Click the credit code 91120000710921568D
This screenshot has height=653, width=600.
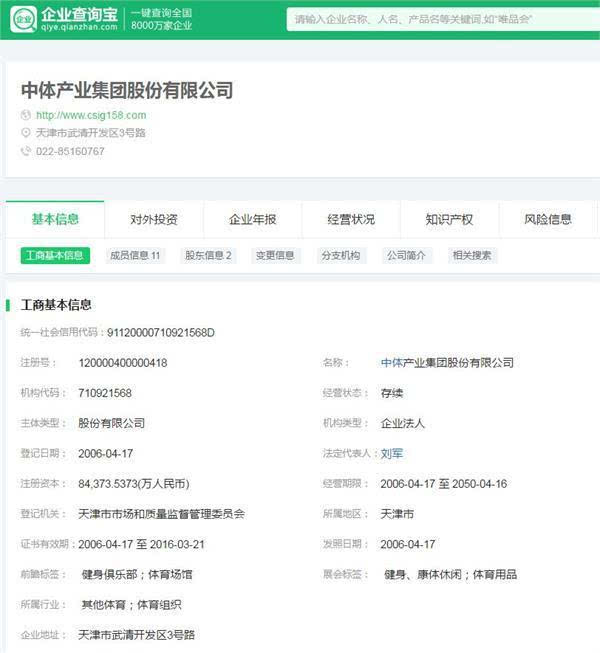[x=161, y=333]
